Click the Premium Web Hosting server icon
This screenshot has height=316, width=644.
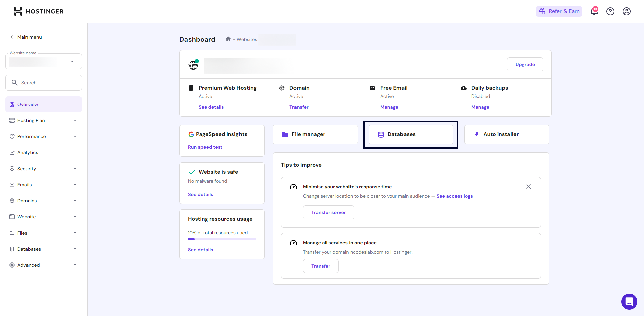point(191,88)
